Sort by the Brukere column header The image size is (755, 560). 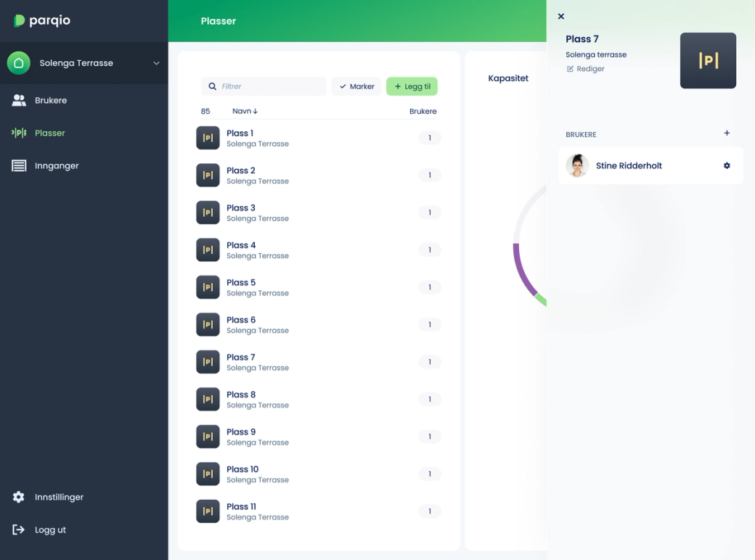(423, 111)
